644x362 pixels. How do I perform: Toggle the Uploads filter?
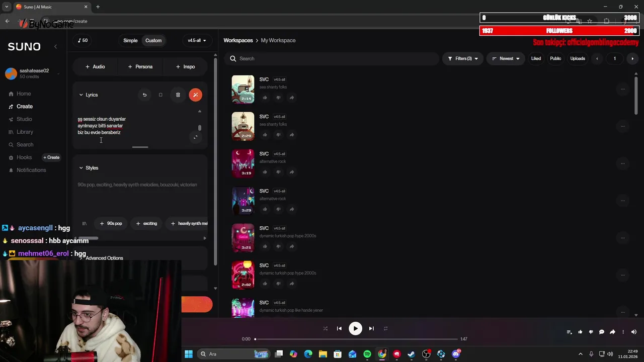click(578, 59)
